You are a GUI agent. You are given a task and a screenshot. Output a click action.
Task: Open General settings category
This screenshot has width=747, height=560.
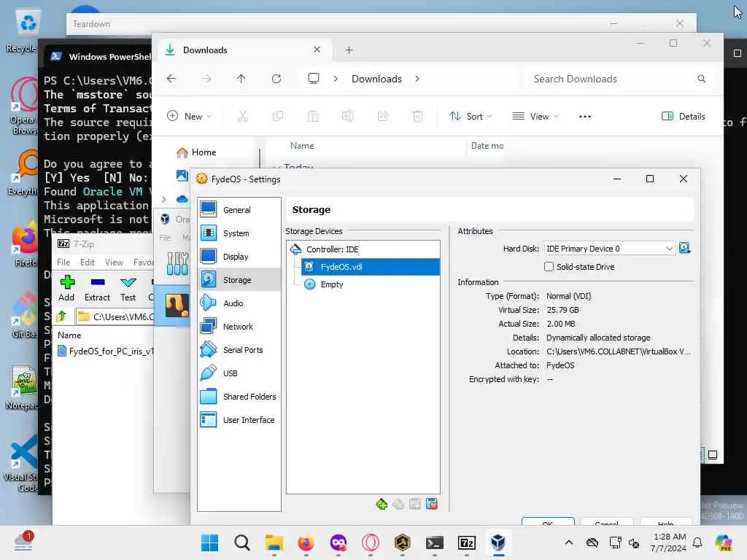point(239,210)
